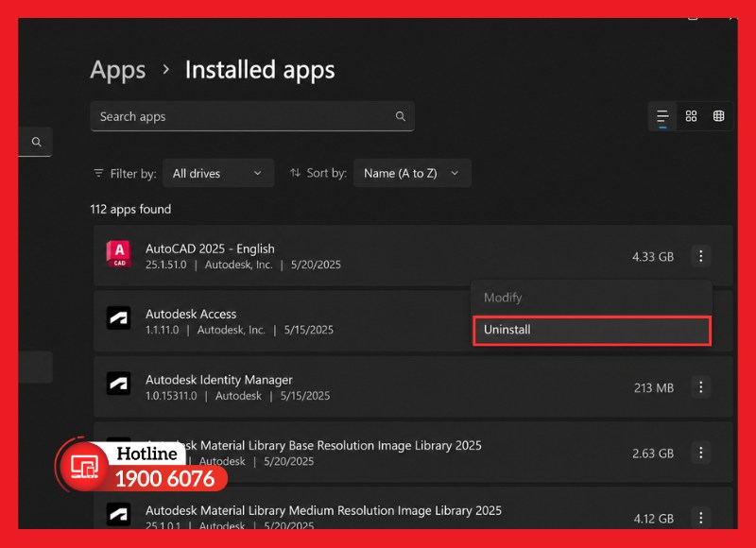Open more options for Base Resolution Library

pyautogui.click(x=700, y=453)
